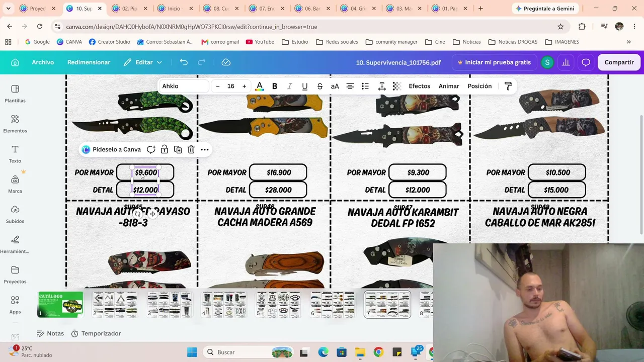This screenshot has height=362, width=644.
Task: Open text spacing options
Action: (382, 86)
